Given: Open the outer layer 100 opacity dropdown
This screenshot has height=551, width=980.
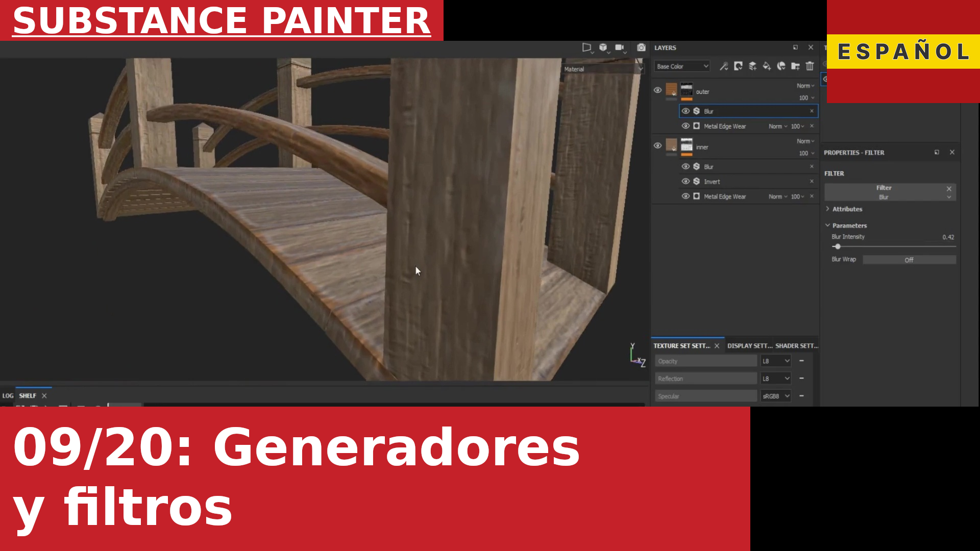Looking at the screenshot, I should 806,97.
